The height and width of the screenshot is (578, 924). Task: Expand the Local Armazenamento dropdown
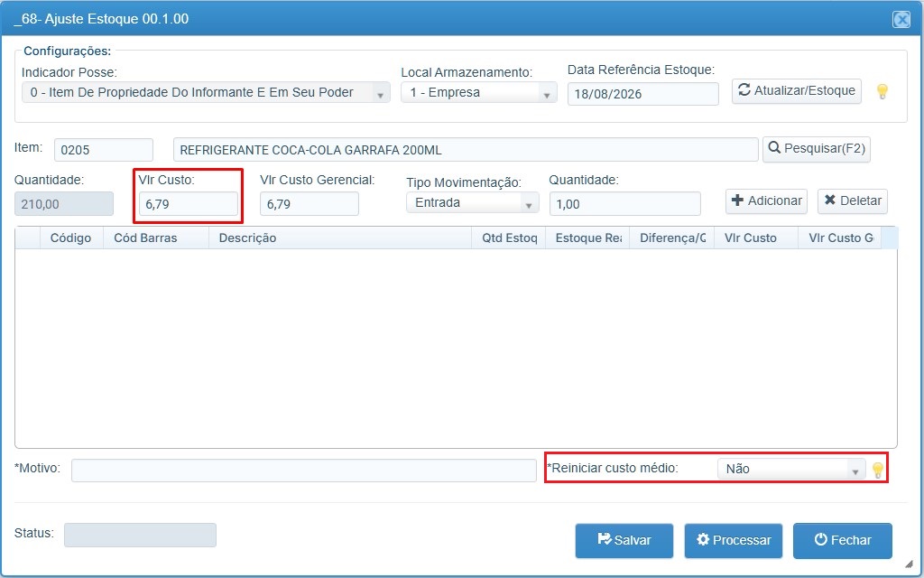click(478, 93)
